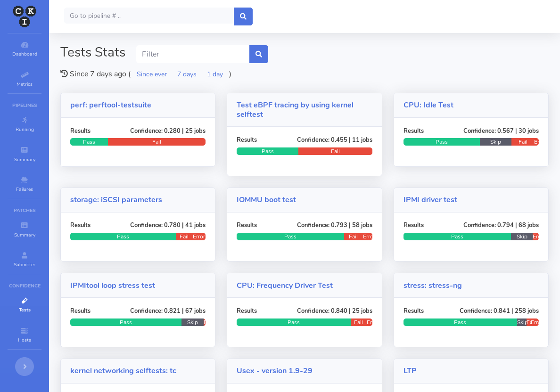Open IOMMU boot test
The width and height of the screenshot is (560, 392).
[x=266, y=200]
